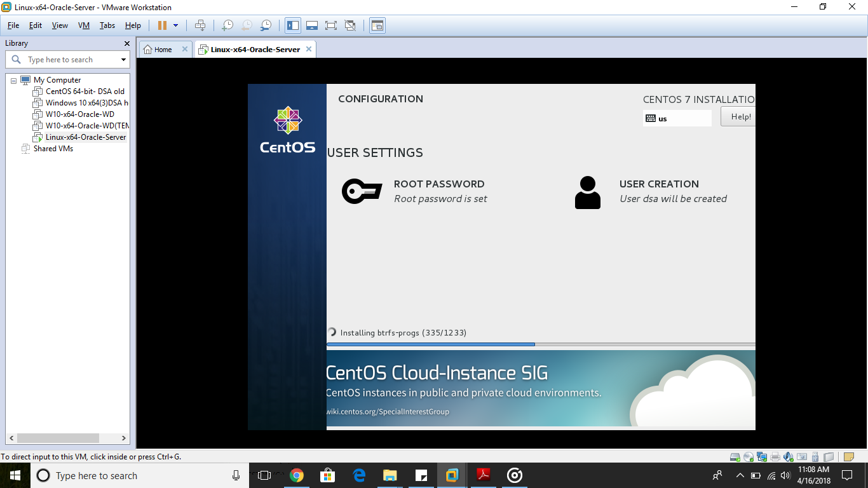The image size is (868, 488).
Task: Open the volume control in system tray
Action: pos(785,475)
